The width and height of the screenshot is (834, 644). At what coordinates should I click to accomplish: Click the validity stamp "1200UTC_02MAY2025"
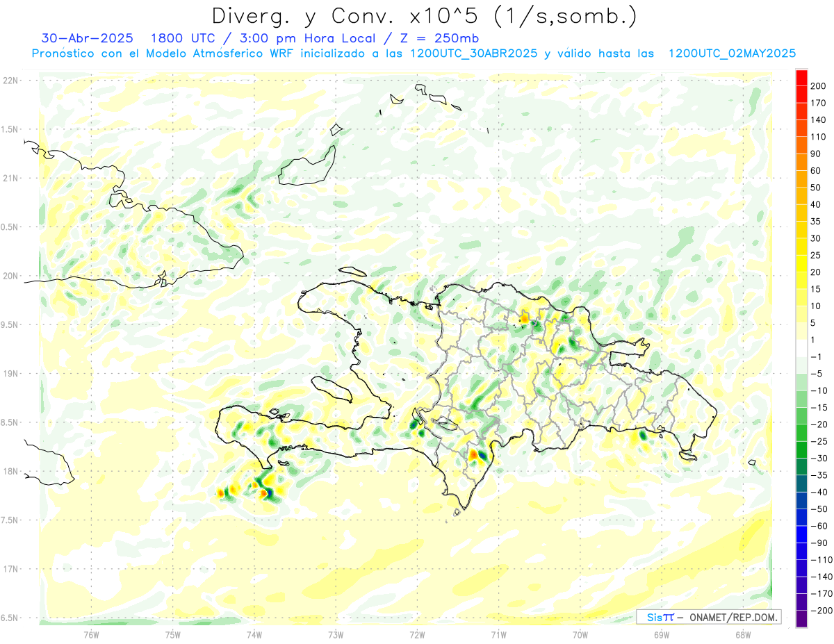pos(732,53)
